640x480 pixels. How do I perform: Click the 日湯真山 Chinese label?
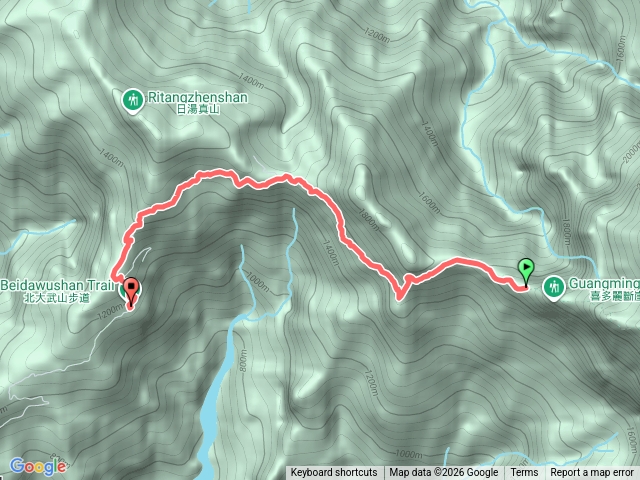pos(198,109)
